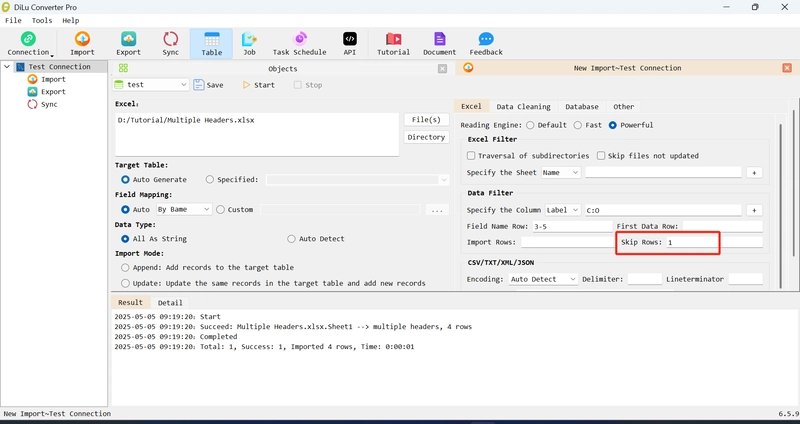The height and width of the screenshot is (424, 800).
Task: Open the By Name mapping dropdown
Action: [184, 209]
